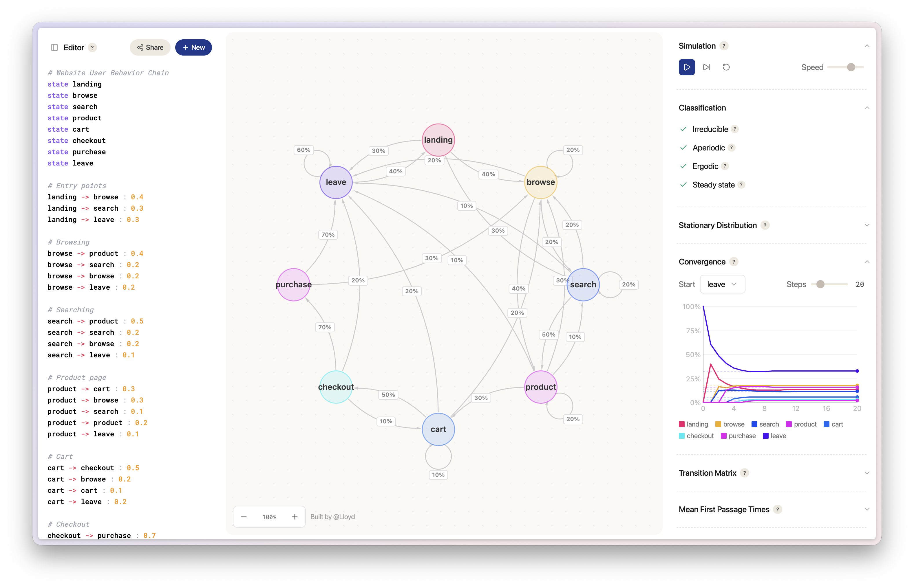Reset the simulation
Image resolution: width=914 pixels, height=588 pixels.
point(726,67)
